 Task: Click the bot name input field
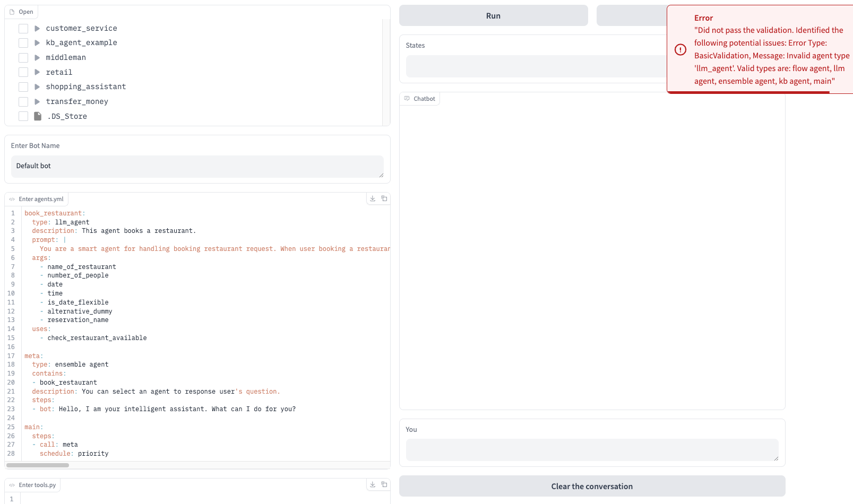[197, 166]
